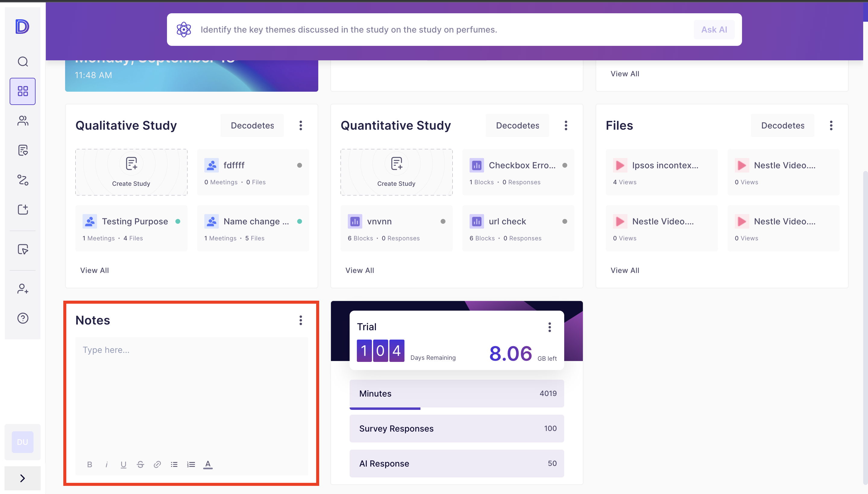Click the add-file plus icon in sidebar
Screen dimensions: 868x494
click(x=23, y=209)
